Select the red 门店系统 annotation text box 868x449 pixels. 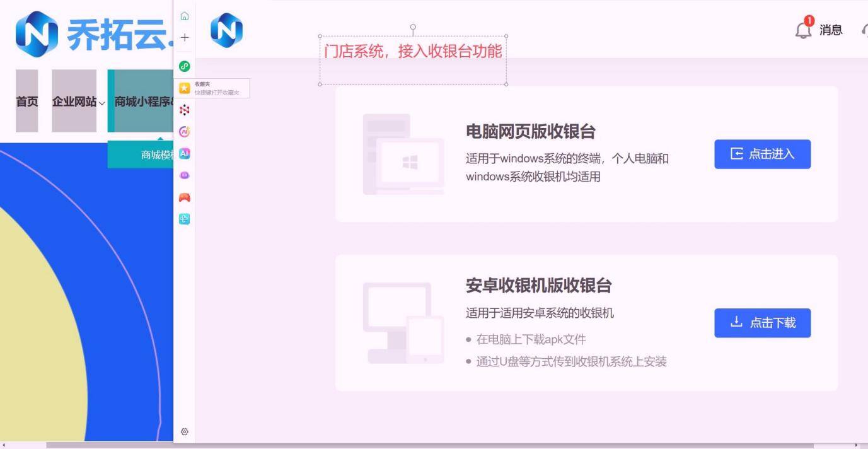point(413,52)
